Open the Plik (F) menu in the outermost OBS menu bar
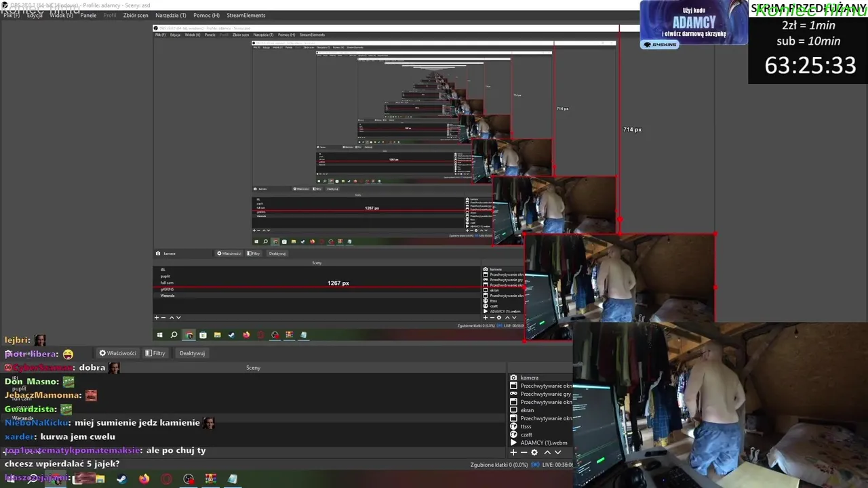868x488 pixels. (x=12, y=15)
